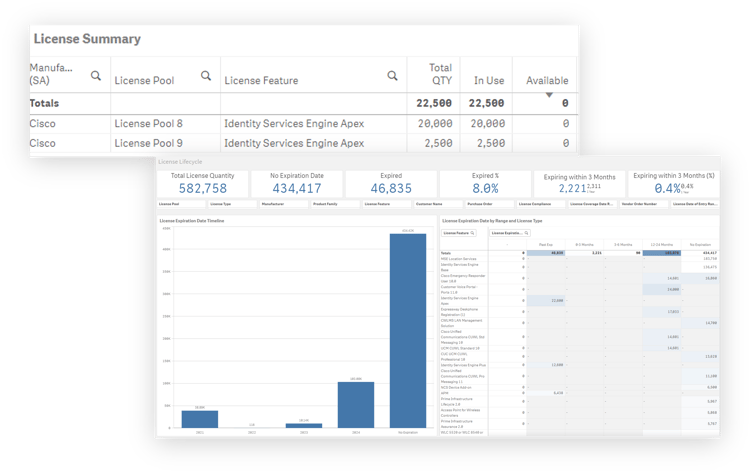The image size is (750, 472).
Task: Click the No Expiration column header in pivot
Action: point(700,245)
